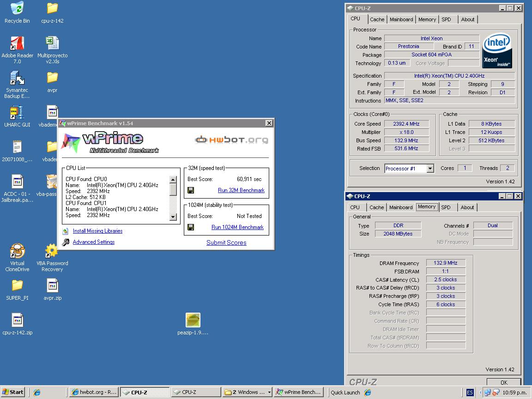
Task: Click the Install Missing Libraries icon
Action: (x=66, y=231)
